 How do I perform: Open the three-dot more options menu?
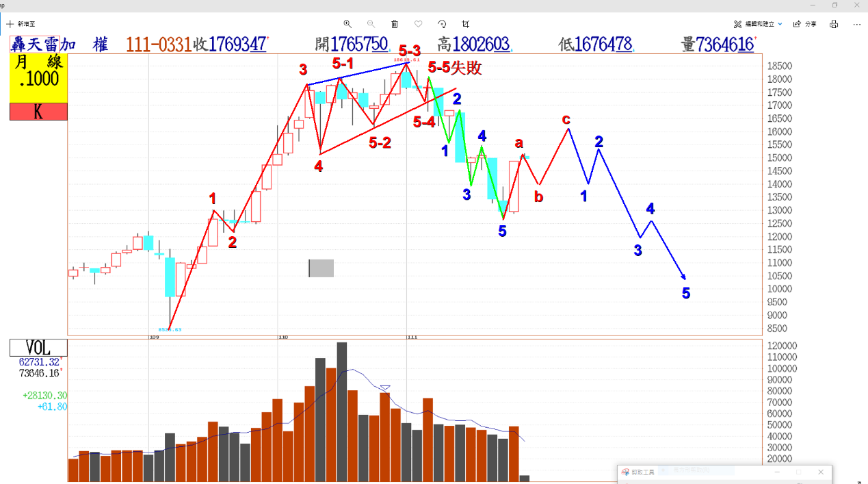[857, 23]
